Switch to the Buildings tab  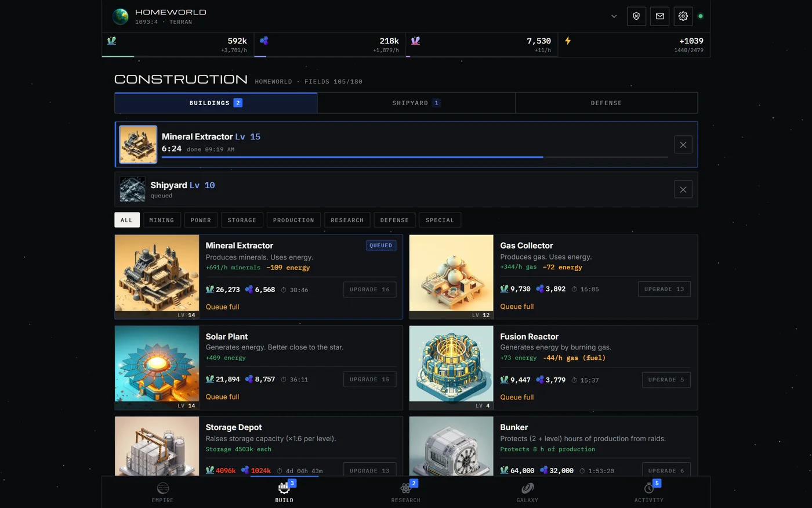coord(216,103)
